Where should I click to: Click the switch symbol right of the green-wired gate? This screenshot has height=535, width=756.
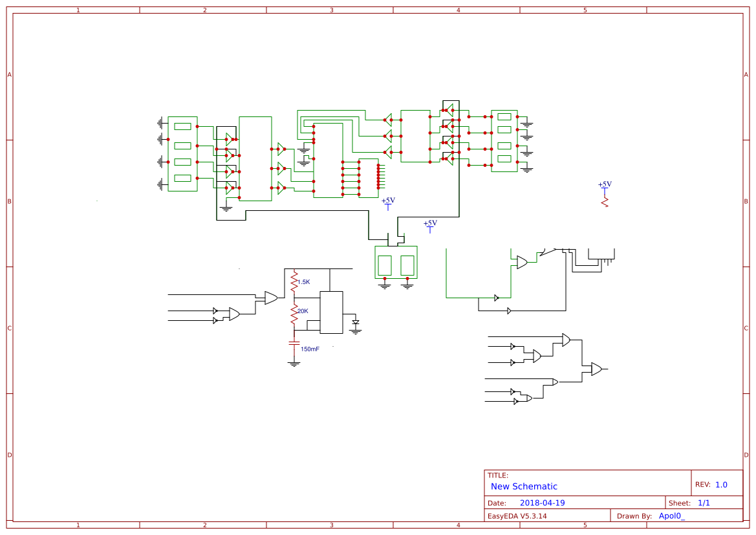pyautogui.click(x=547, y=252)
